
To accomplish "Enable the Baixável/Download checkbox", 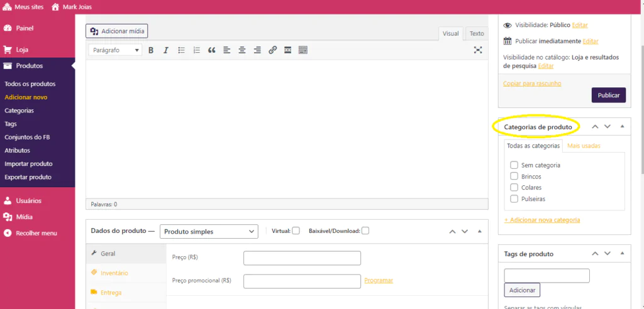I will point(365,230).
